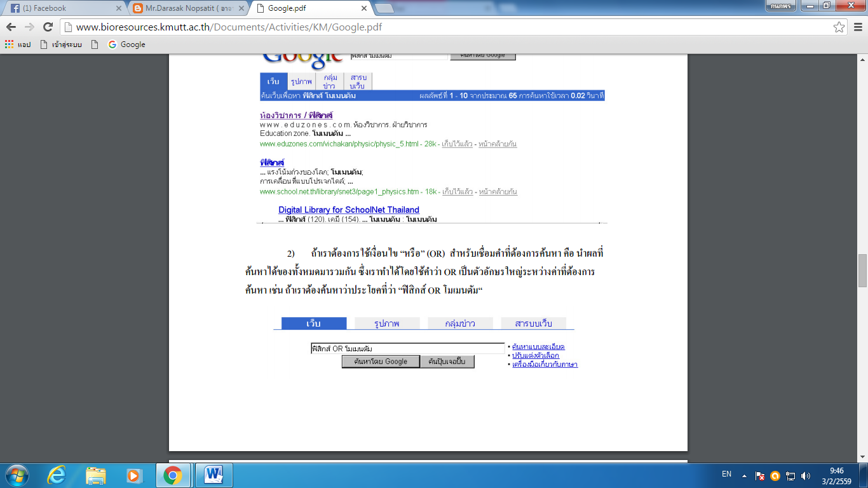Image resolution: width=868 pixels, height=488 pixels.
Task: Click the ค้นหาโดย Google button below the search box
Action: 381,362
